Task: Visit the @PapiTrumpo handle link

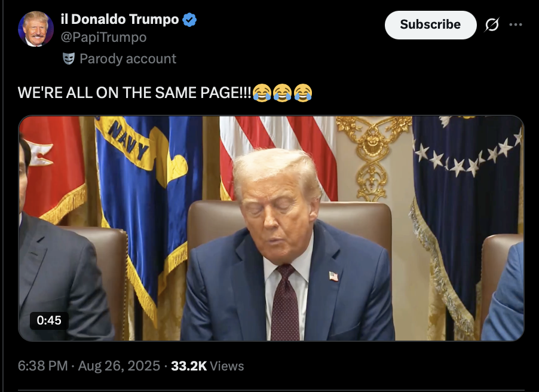Action: pos(103,37)
